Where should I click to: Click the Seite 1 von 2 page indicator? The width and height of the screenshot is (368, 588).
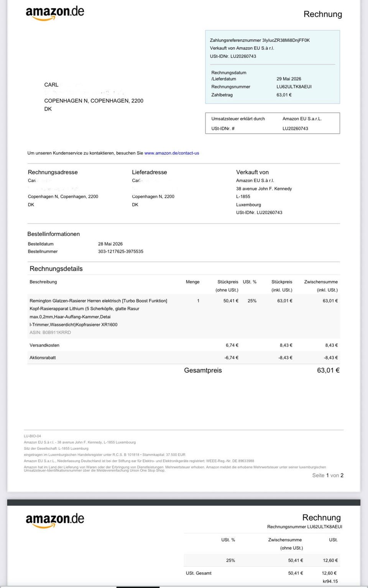[328, 475]
